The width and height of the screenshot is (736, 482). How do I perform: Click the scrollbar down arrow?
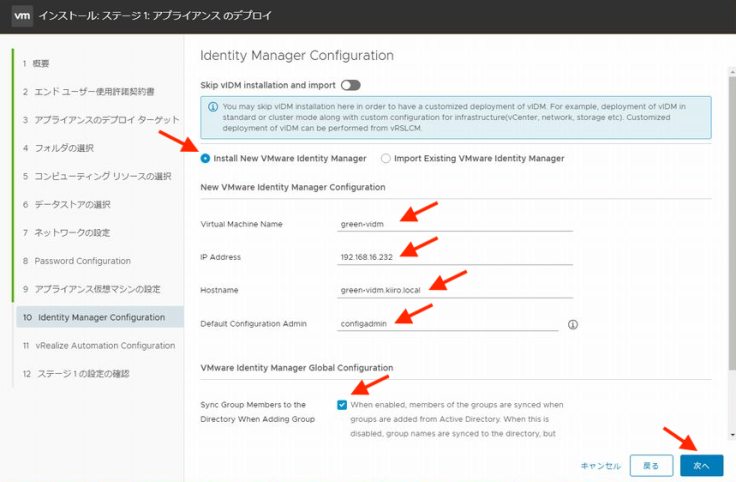(x=732, y=435)
